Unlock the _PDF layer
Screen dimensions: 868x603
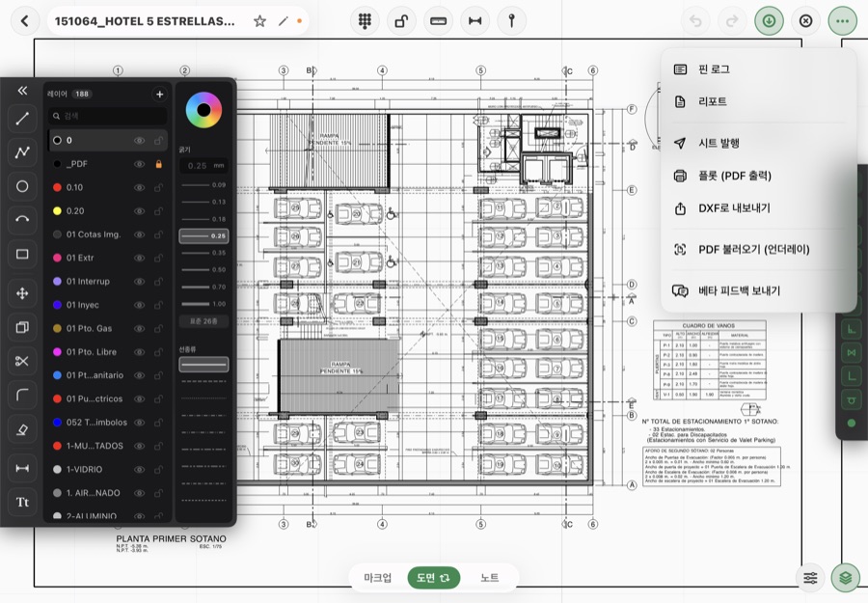tap(159, 164)
